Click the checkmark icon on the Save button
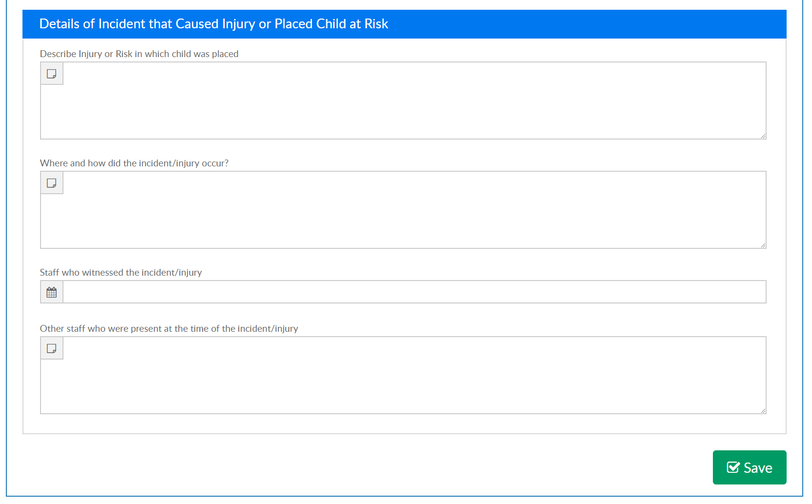This screenshot has height=504, width=812. (733, 467)
